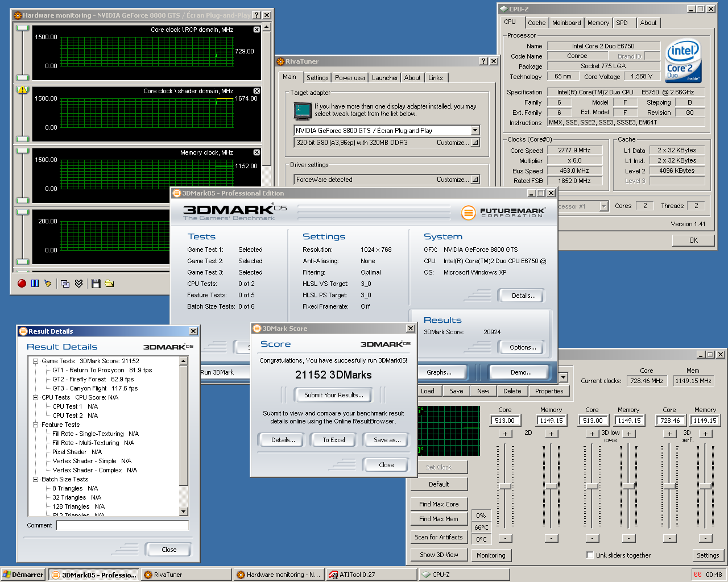Viewport: 728px width, 582px height.
Task: Click temperature 66 tray icon
Action: coord(697,575)
